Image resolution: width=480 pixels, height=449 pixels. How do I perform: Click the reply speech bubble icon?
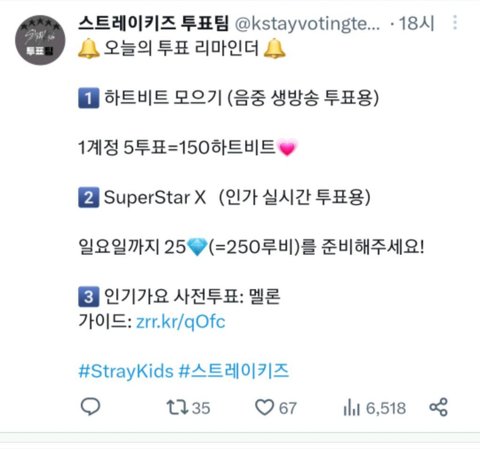(90, 407)
